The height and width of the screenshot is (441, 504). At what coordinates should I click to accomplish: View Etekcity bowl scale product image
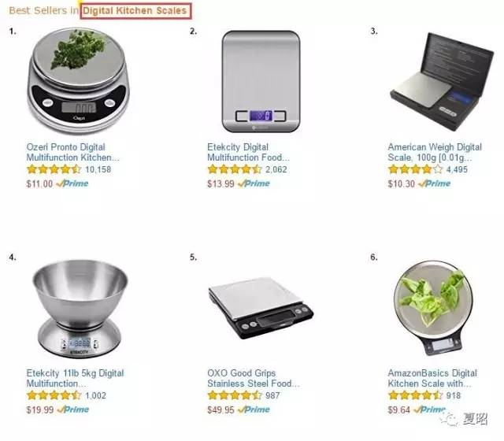point(80,309)
